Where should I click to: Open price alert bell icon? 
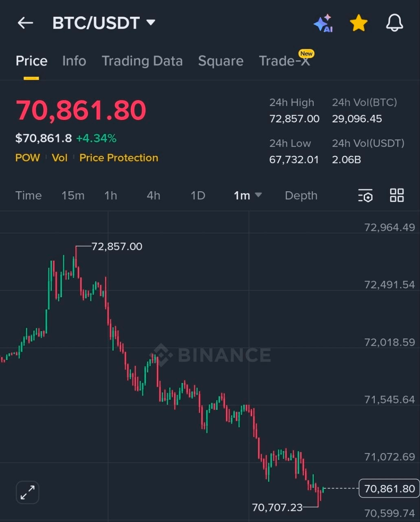[x=394, y=23]
